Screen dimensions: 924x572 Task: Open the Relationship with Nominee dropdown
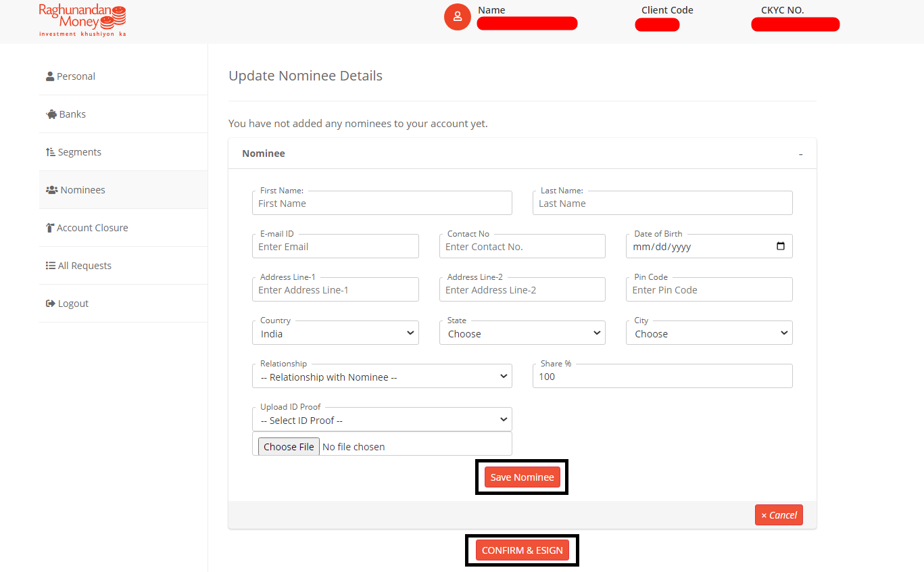[382, 376]
